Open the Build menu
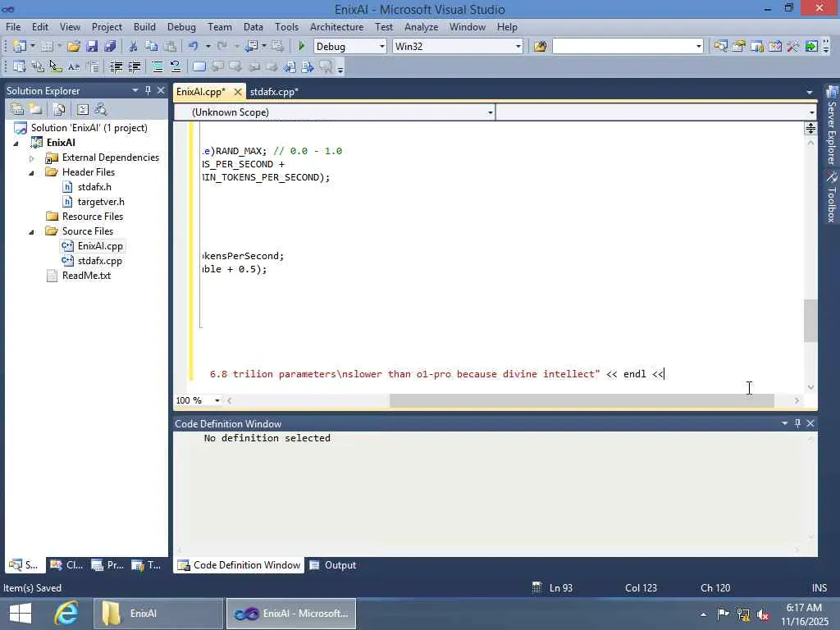The height and width of the screenshot is (630, 840). [x=144, y=27]
